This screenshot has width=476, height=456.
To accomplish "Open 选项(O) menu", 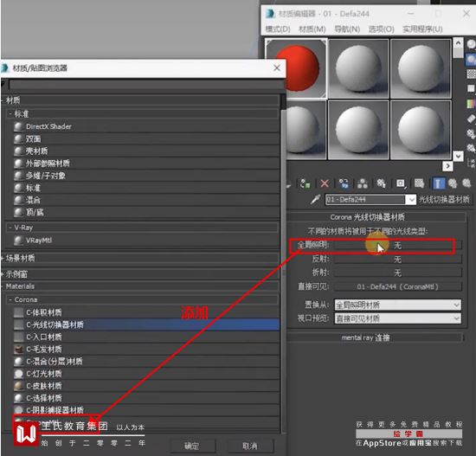I will tap(382, 29).
